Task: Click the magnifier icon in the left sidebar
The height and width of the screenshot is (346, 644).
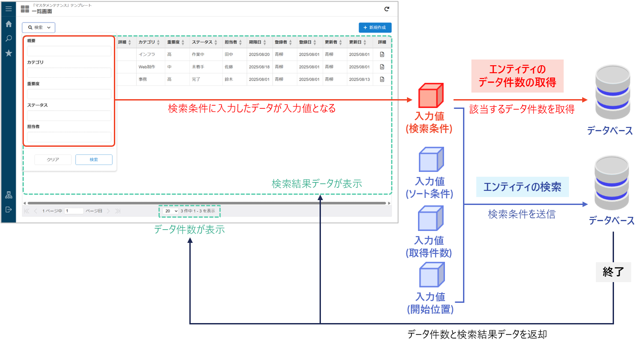Action: [8, 38]
